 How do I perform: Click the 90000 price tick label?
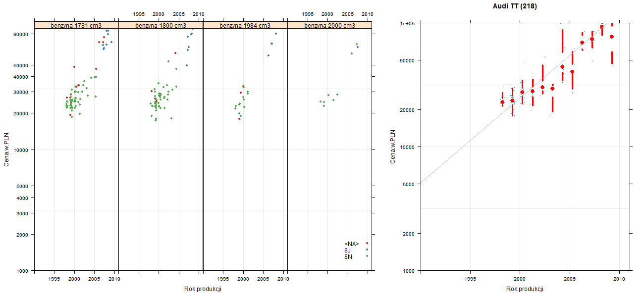click(x=22, y=34)
